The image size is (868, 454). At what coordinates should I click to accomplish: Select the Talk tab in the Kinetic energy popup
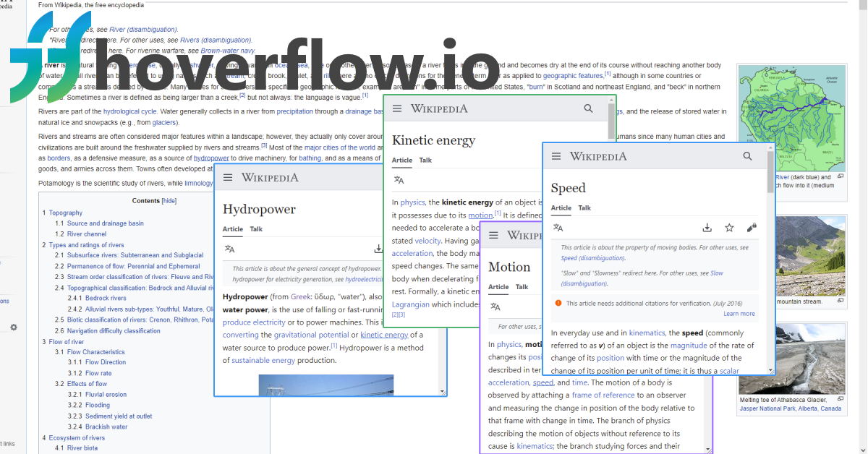[x=425, y=160]
